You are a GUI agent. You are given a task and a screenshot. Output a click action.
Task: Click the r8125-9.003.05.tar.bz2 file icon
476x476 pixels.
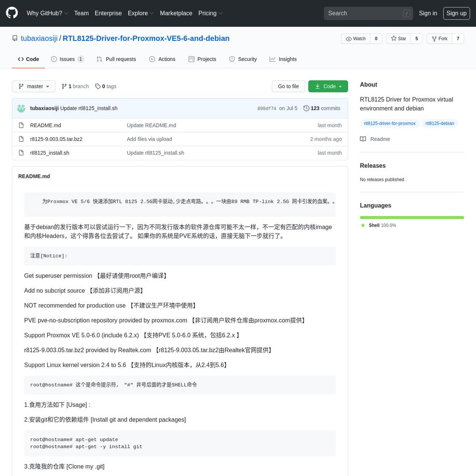21,139
